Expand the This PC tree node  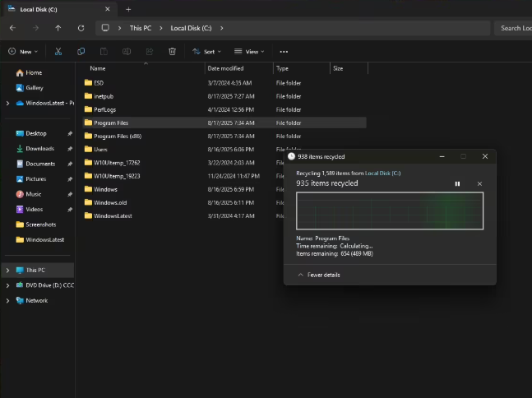pyautogui.click(x=8, y=270)
